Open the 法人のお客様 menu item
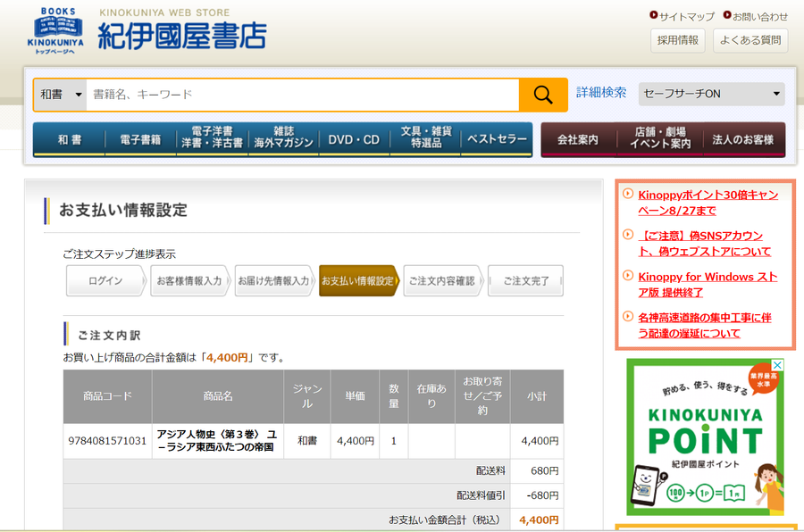The width and height of the screenshot is (804, 532). point(743,139)
